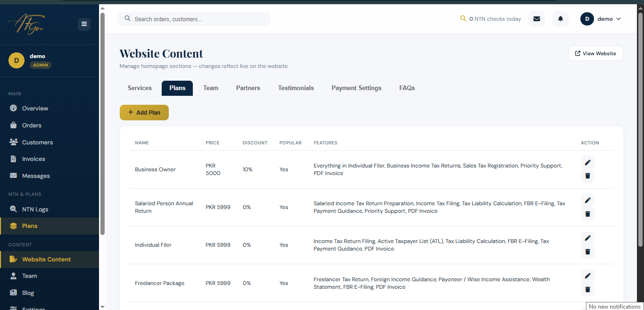Click the PRICE column header
The image size is (644, 310).
[x=213, y=143]
